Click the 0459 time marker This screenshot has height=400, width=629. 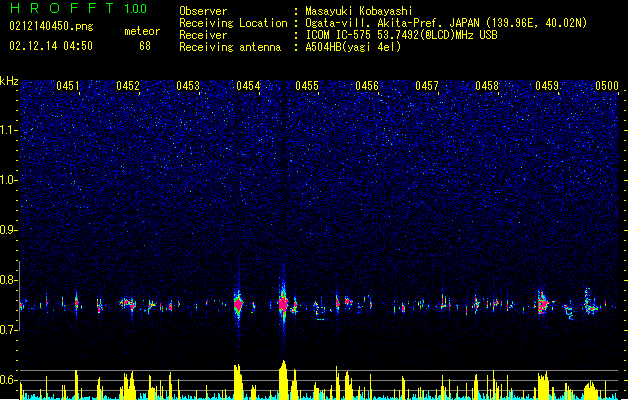(547, 86)
